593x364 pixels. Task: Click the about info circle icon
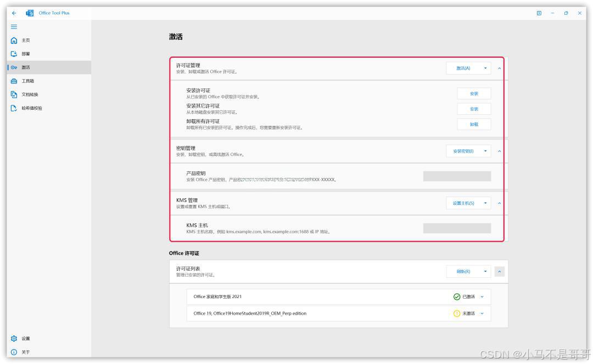(14, 352)
